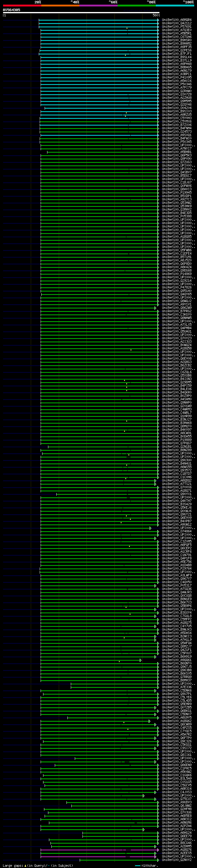
Task: Select the UniRef100_B9SLK4 label
Action: pos(177,57)
